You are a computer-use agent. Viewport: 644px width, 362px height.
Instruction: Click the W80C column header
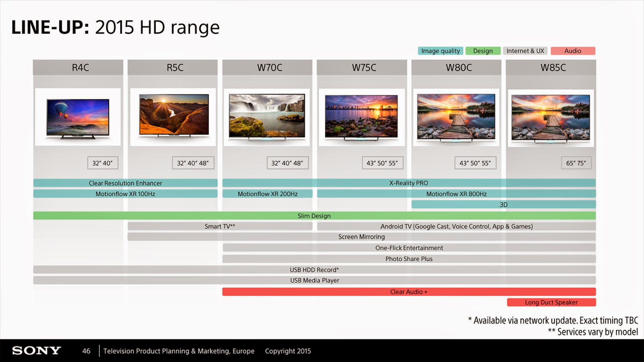click(x=459, y=67)
